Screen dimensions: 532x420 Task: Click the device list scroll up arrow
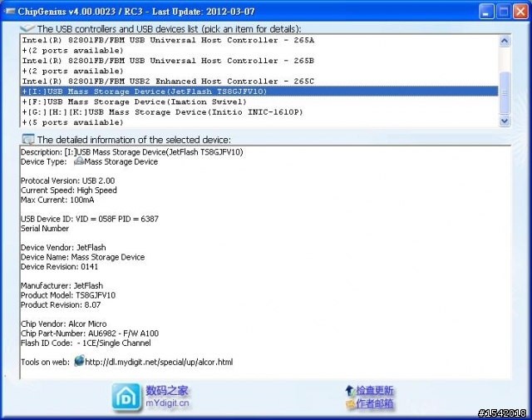(505, 41)
